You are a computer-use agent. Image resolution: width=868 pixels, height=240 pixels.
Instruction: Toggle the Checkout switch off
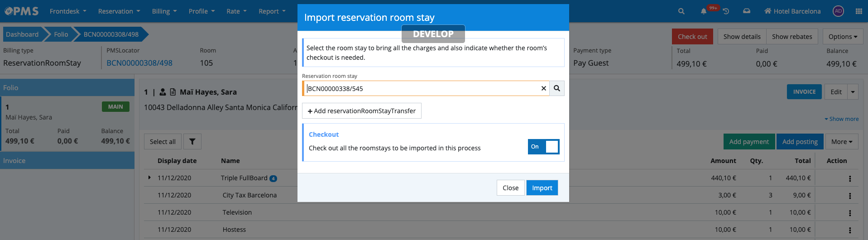coord(543,147)
